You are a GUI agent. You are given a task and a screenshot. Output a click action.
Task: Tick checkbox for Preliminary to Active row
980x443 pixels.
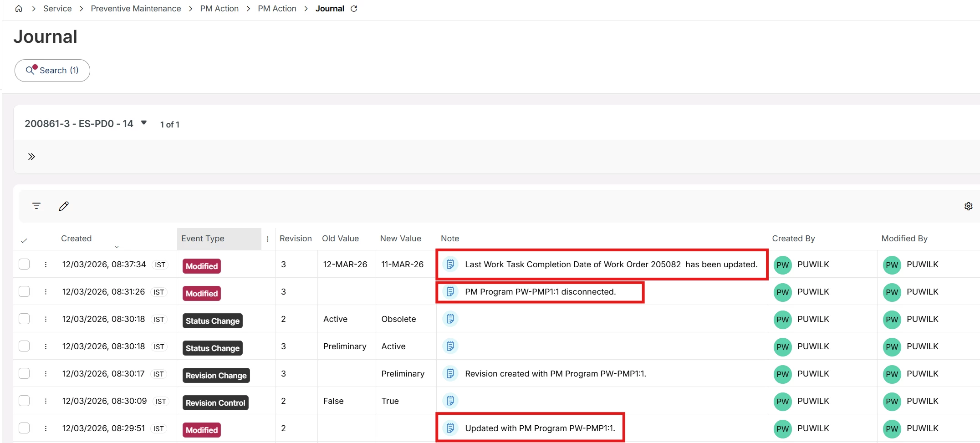[24, 346]
